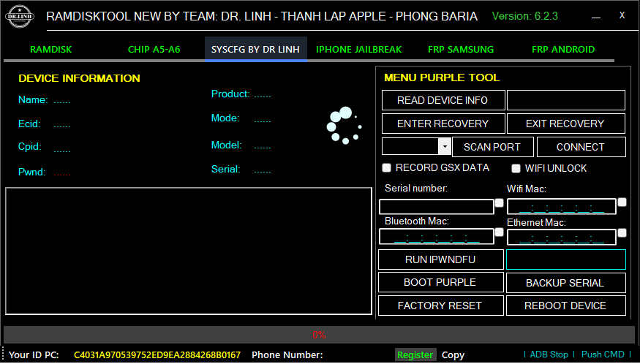Click the REBOOT DEVICE button
This screenshot has height=364, width=640.
coord(565,306)
